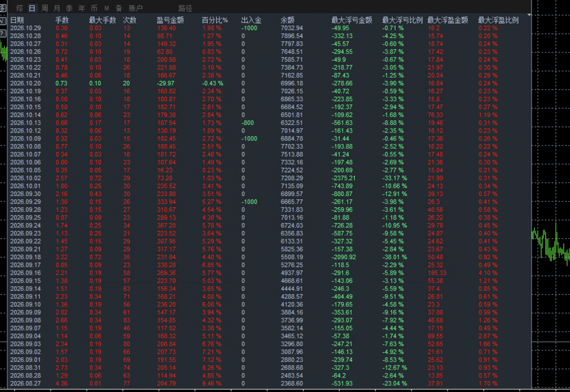Click the -33.17 % floating loss ratio
Image resolution: width=570 pixels, height=392 pixels.
[x=394, y=178]
